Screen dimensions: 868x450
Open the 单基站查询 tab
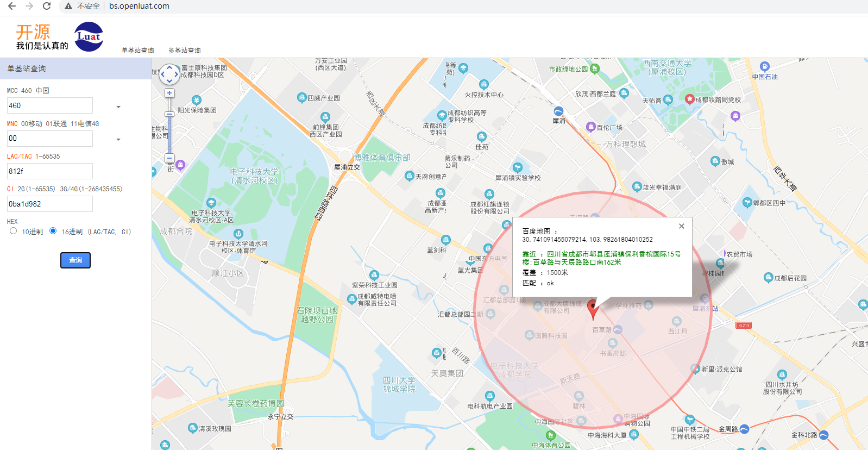click(138, 51)
